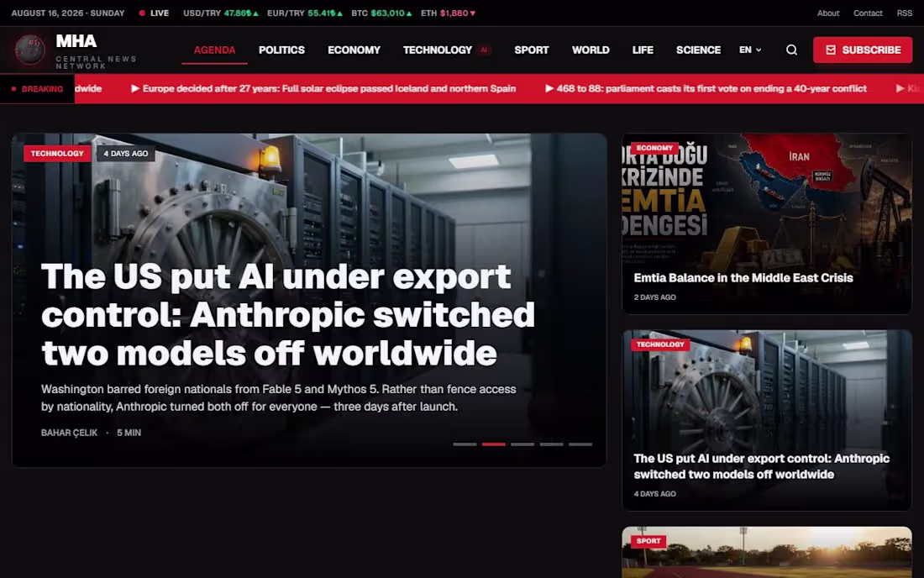Open the World section
The image size is (924, 578).
pos(591,50)
